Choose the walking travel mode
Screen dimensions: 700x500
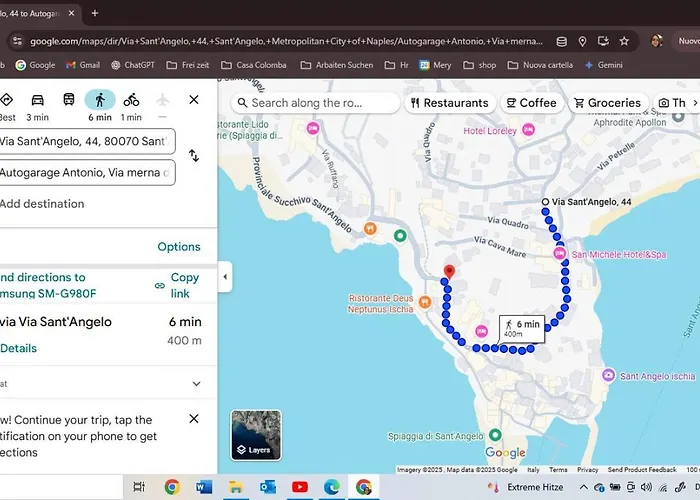click(x=99, y=100)
